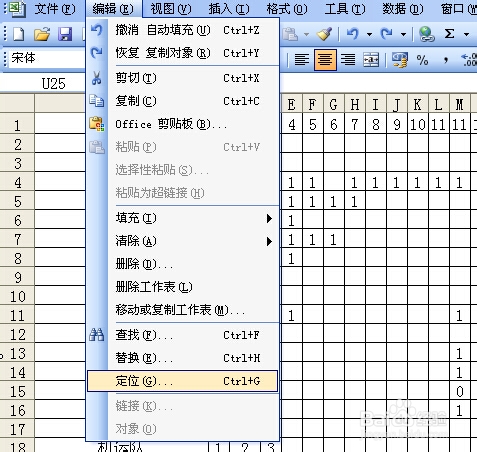Choose 删除工作表(L) menu entry

point(183,287)
